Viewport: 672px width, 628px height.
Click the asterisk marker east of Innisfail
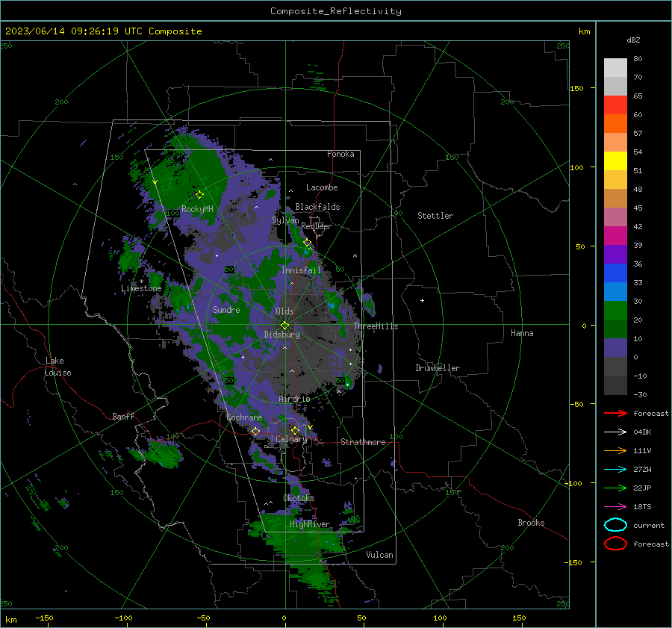click(x=355, y=256)
